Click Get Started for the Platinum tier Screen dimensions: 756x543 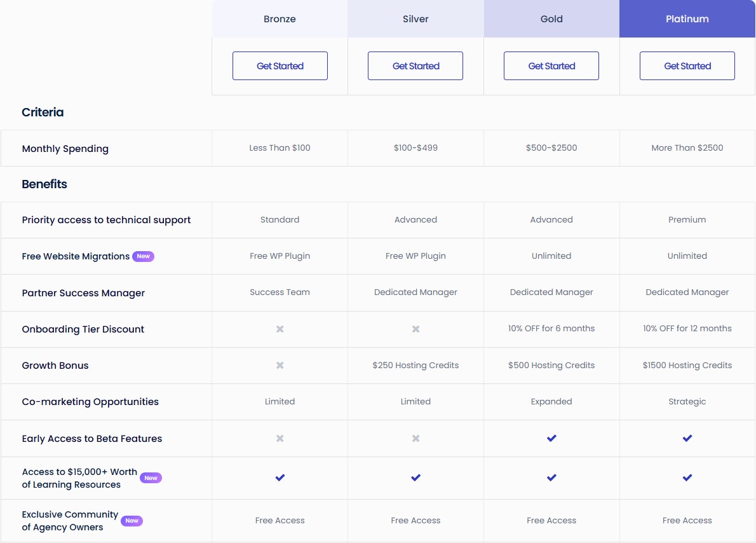[687, 65]
